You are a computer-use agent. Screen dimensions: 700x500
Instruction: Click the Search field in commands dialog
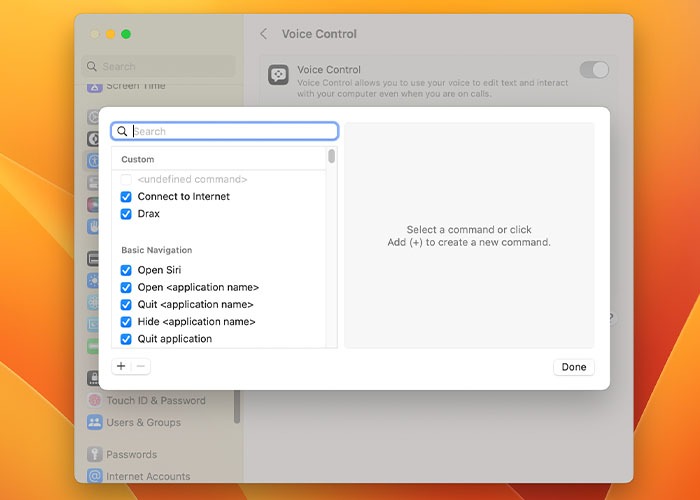(225, 131)
